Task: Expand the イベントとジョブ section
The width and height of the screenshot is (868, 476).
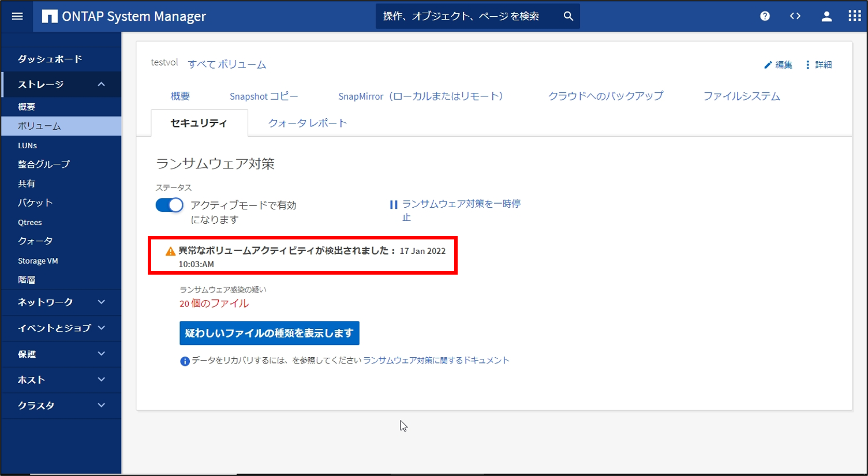Action: point(61,328)
